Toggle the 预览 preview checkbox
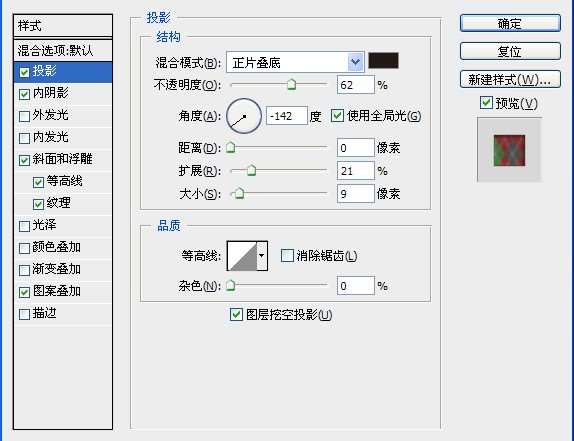The image size is (574, 441). (x=486, y=103)
